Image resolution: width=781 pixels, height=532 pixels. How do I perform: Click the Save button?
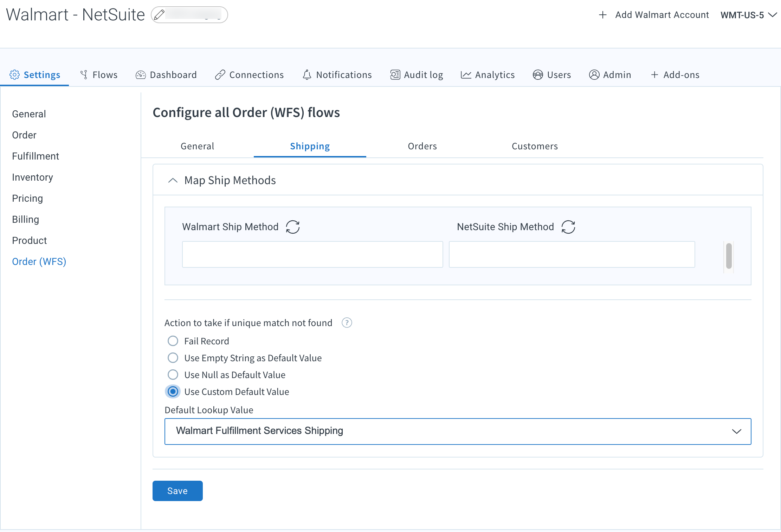coord(177,491)
